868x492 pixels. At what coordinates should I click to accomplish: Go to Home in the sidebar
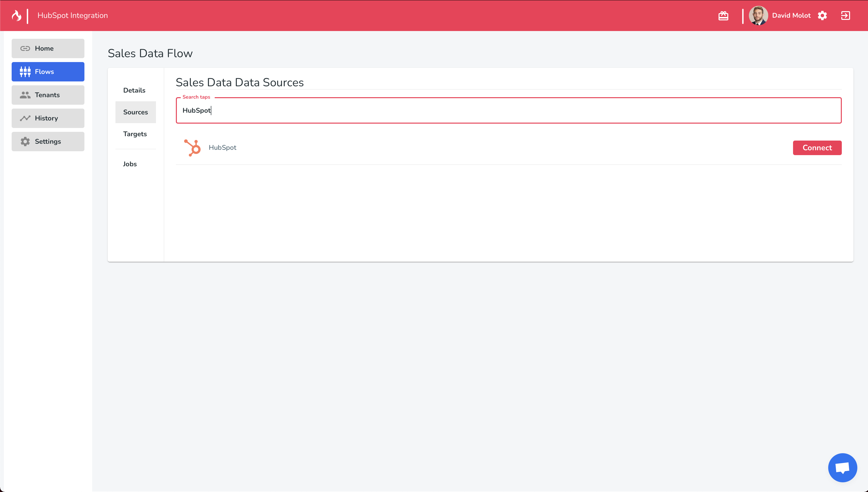click(x=48, y=48)
